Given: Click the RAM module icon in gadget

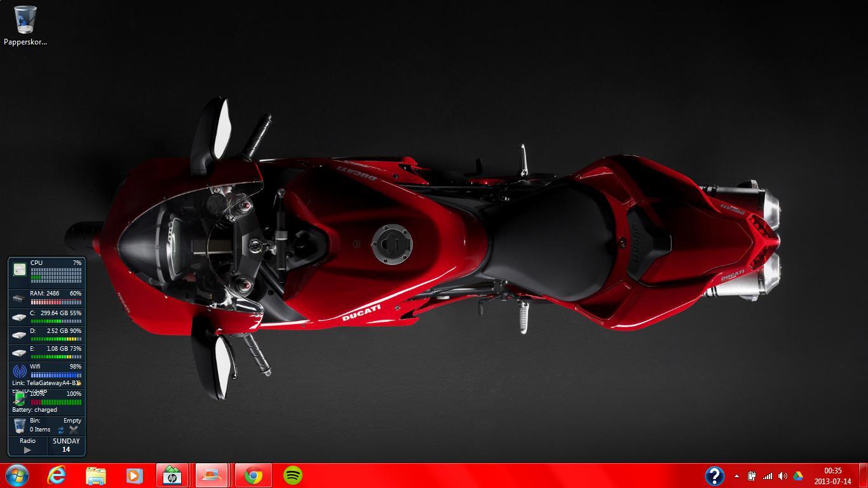Looking at the screenshot, I should coord(19,297).
